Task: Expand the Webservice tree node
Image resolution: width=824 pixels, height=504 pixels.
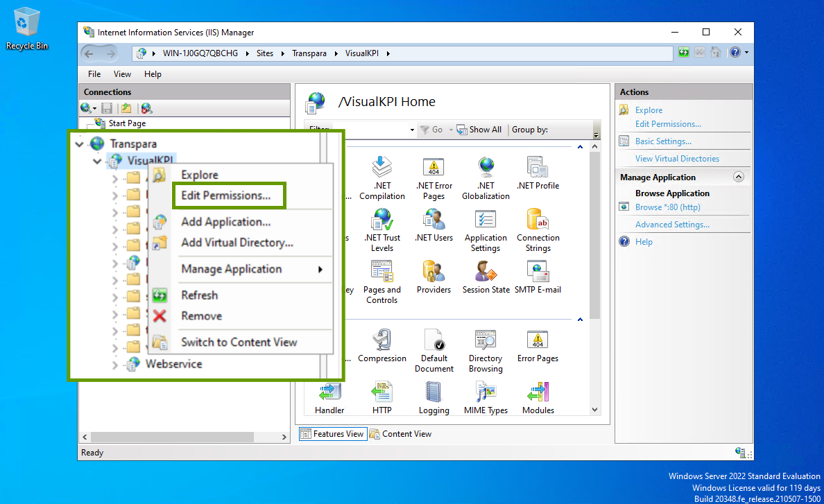Action: (115, 365)
